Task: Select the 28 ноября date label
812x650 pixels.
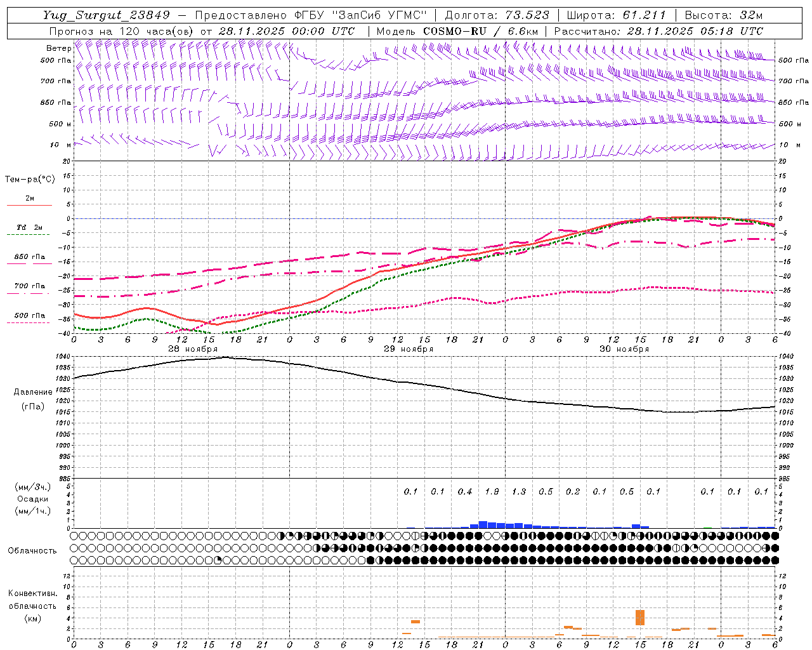Action: 192,349
